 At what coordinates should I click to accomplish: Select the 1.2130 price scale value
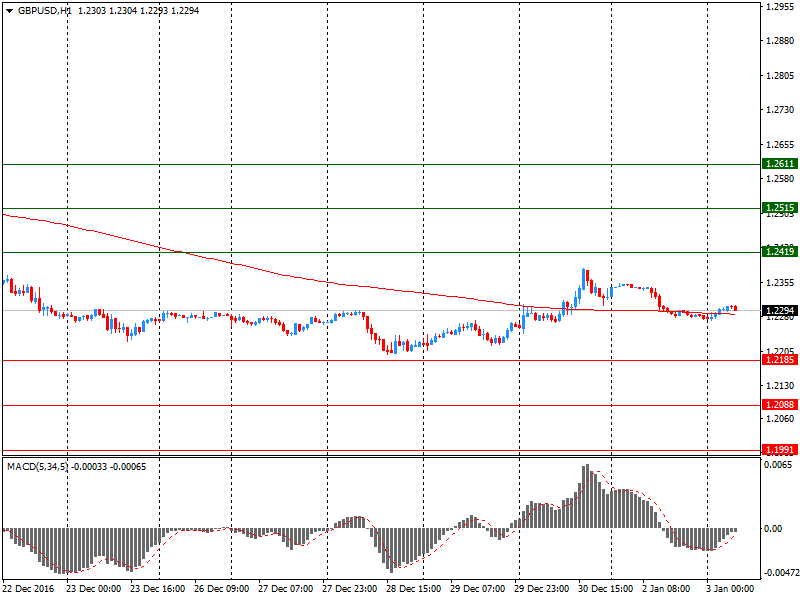click(x=780, y=386)
